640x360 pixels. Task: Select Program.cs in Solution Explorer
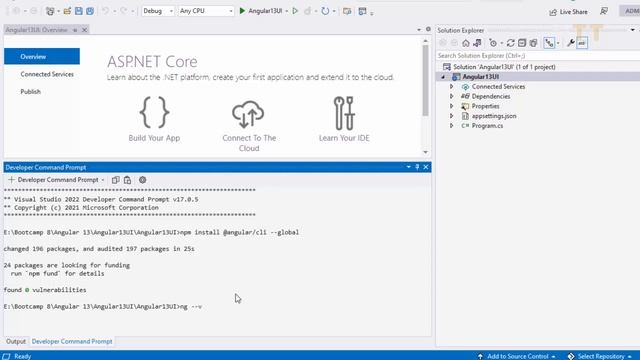tap(487, 126)
